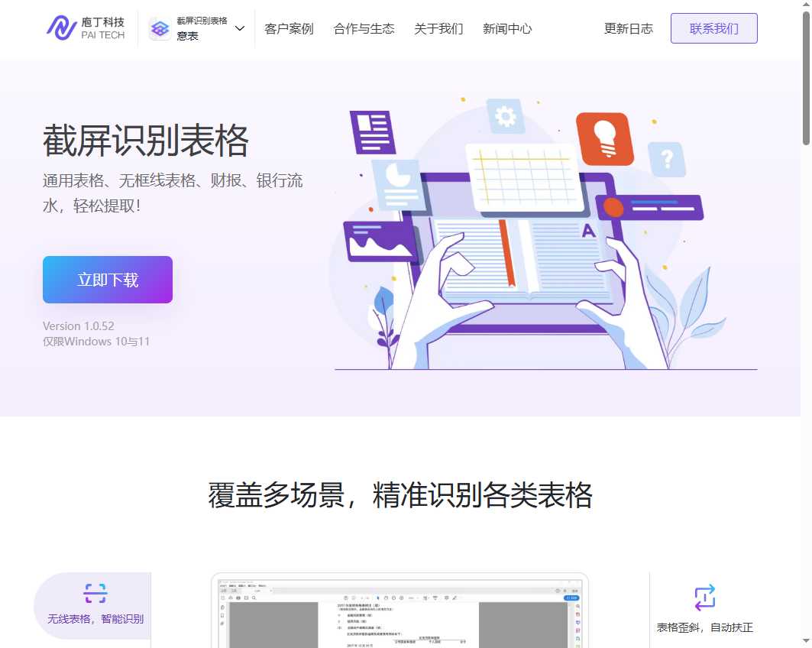Click the 无线表格智能识别 scan frame icon
812x648 pixels.
[x=95, y=594]
